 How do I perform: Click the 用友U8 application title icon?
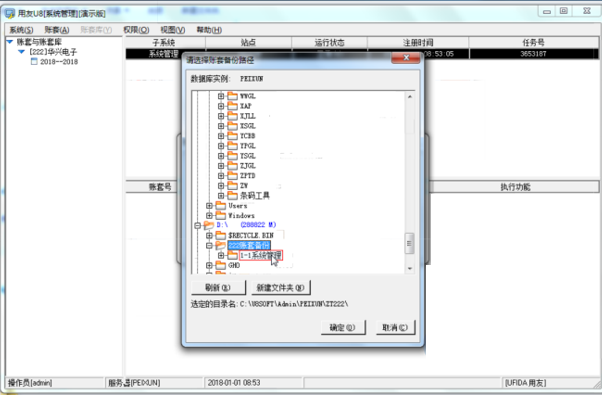(10, 14)
